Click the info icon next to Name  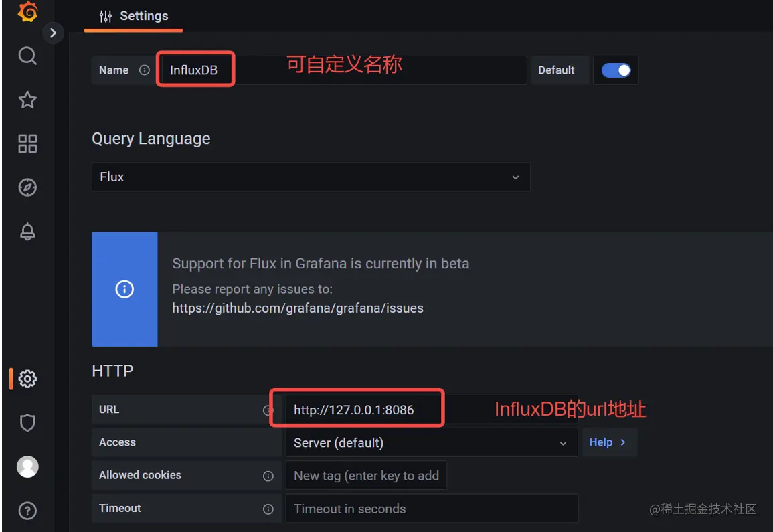144,70
